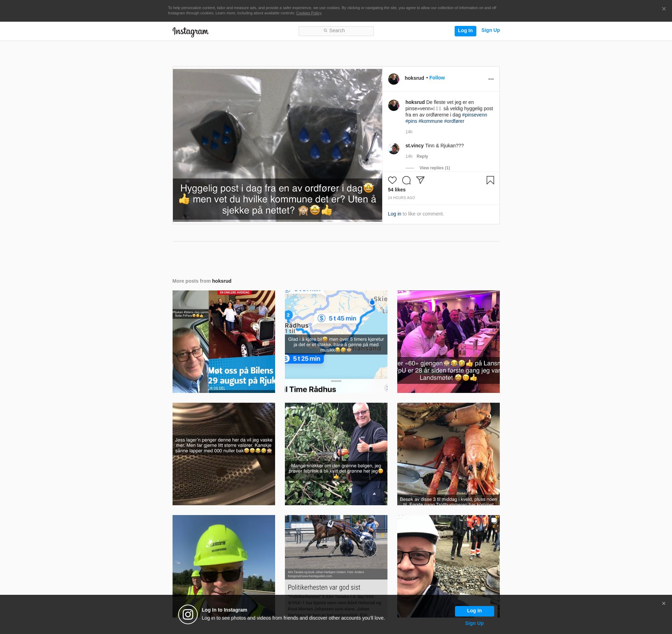Open the Time Rådhus map post thumbnail
This screenshot has width=672, height=634.
336,341
